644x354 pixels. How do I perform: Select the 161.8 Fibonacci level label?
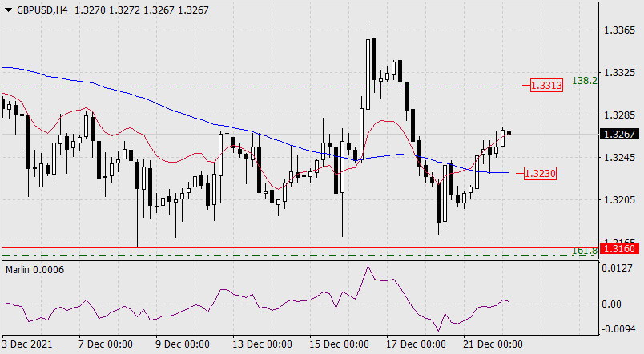(585, 251)
